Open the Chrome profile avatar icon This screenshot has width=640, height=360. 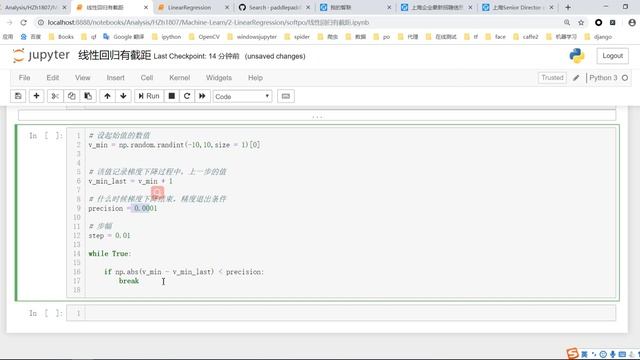click(x=631, y=22)
